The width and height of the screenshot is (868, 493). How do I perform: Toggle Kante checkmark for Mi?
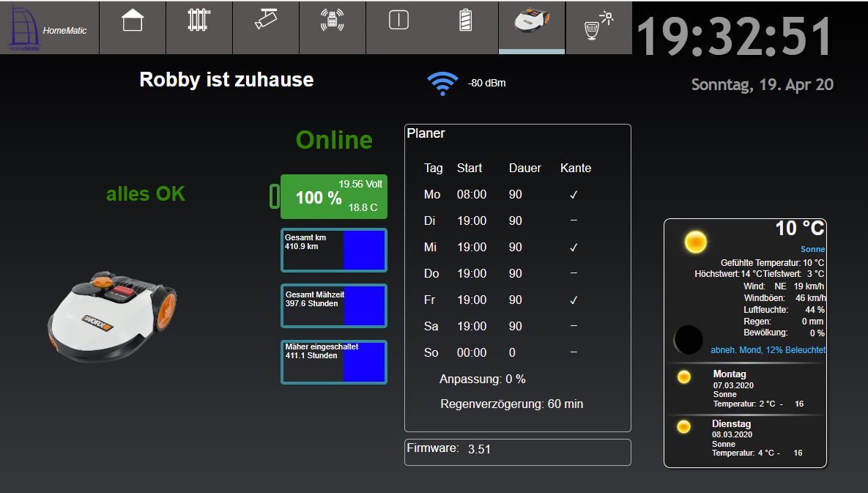574,248
